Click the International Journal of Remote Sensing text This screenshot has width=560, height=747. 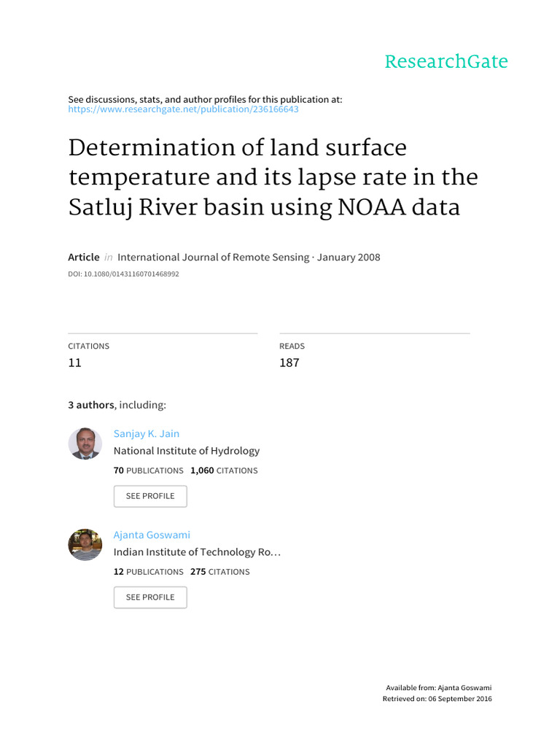pos(213,257)
